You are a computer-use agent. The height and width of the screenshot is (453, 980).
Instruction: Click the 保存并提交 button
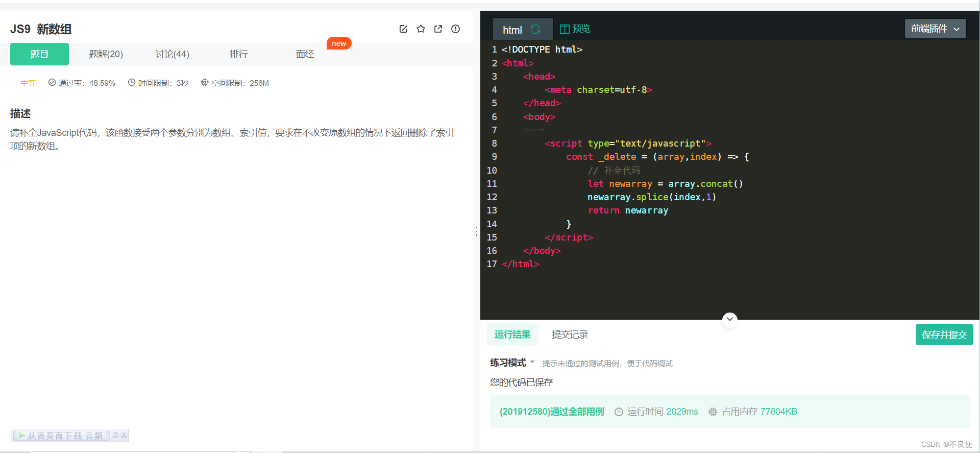coord(944,335)
